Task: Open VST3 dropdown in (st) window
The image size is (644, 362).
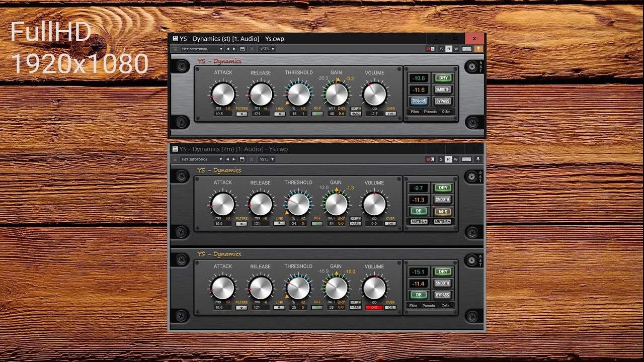Action: pyautogui.click(x=267, y=49)
